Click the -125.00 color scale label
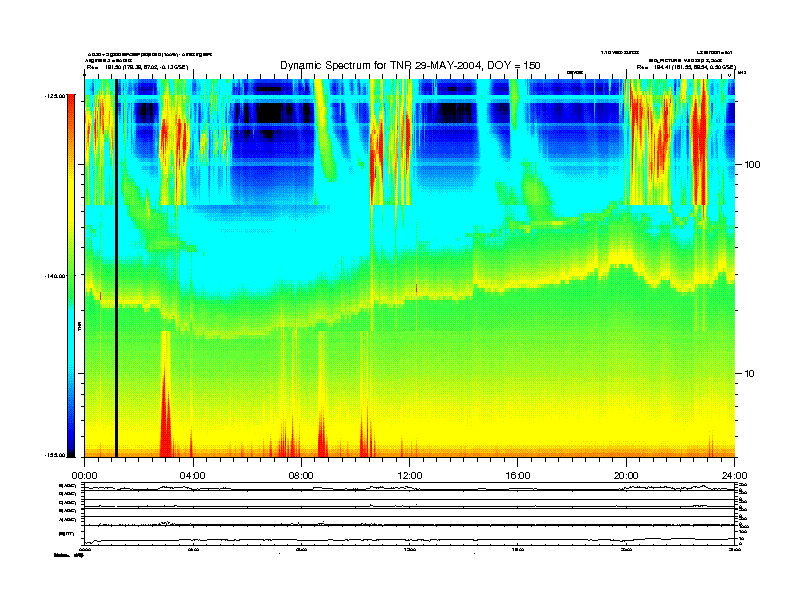Screen dimensions: 792x612 pos(55,95)
